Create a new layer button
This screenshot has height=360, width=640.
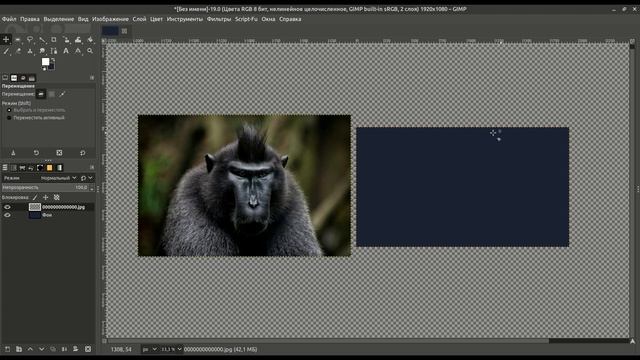click(x=7, y=349)
